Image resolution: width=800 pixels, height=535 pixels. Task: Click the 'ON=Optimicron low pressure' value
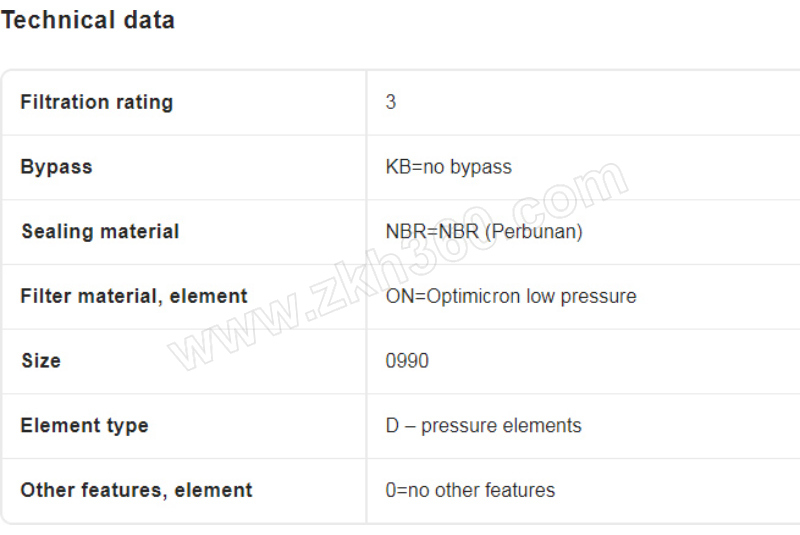coord(511,296)
